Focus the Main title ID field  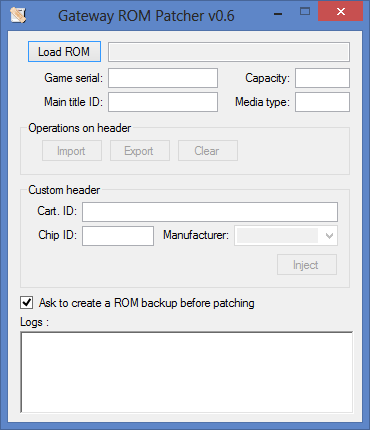click(x=163, y=102)
